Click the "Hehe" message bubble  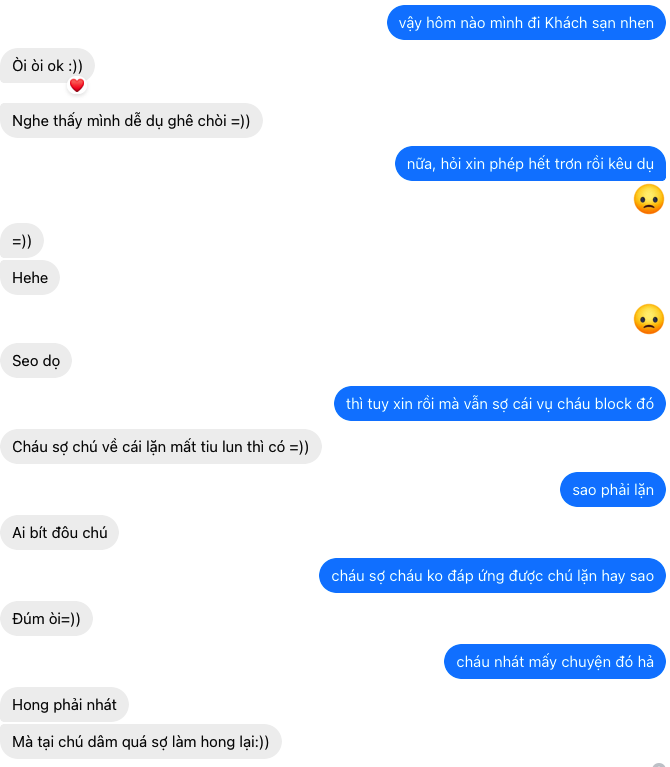click(30, 278)
